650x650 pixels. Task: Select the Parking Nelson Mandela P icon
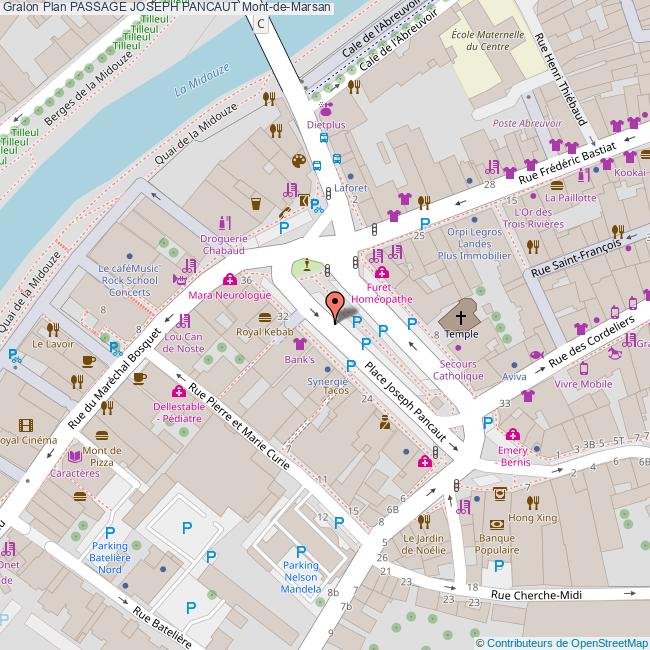[x=300, y=550]
